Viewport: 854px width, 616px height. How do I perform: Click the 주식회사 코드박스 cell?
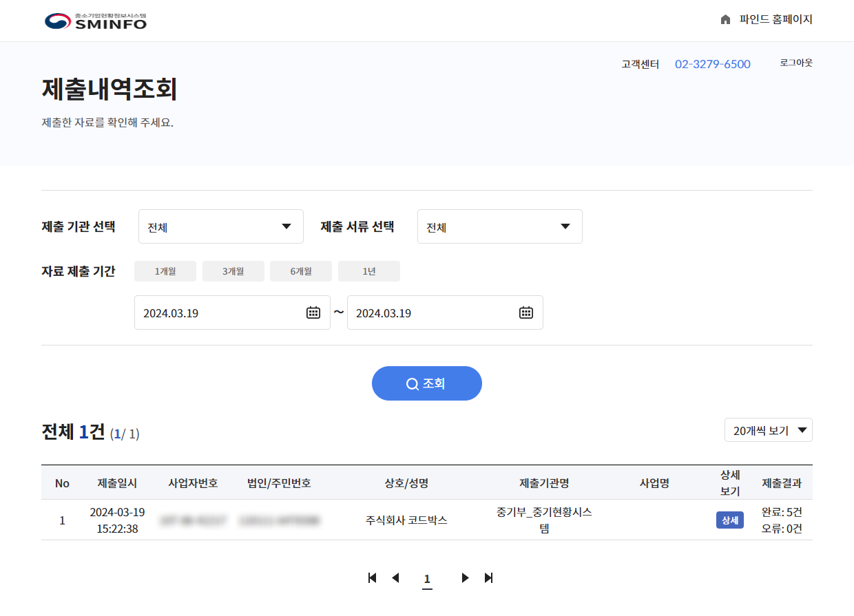[x=406, y=520]
